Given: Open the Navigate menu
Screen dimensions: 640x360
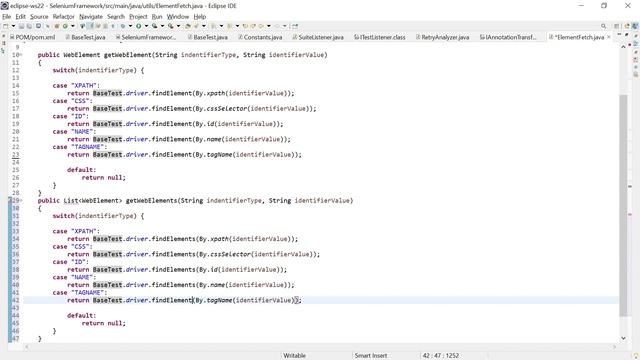Looking at the screenshot, I should coord(91,17).
